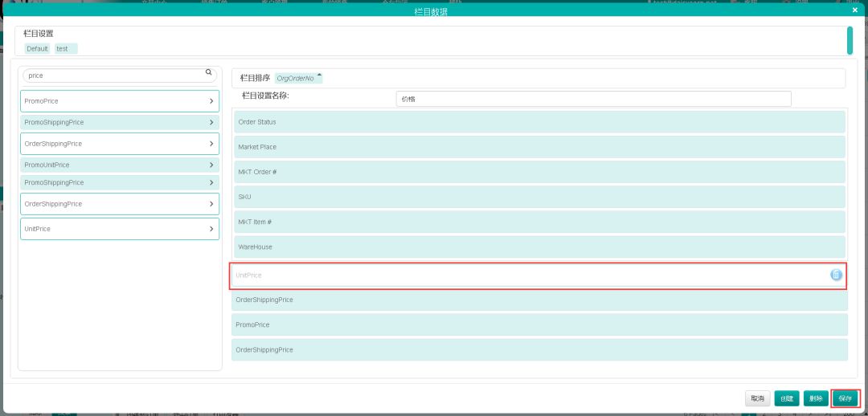
Task: Select PromoPrice row in the column list
Action: [x=539, y=324]
